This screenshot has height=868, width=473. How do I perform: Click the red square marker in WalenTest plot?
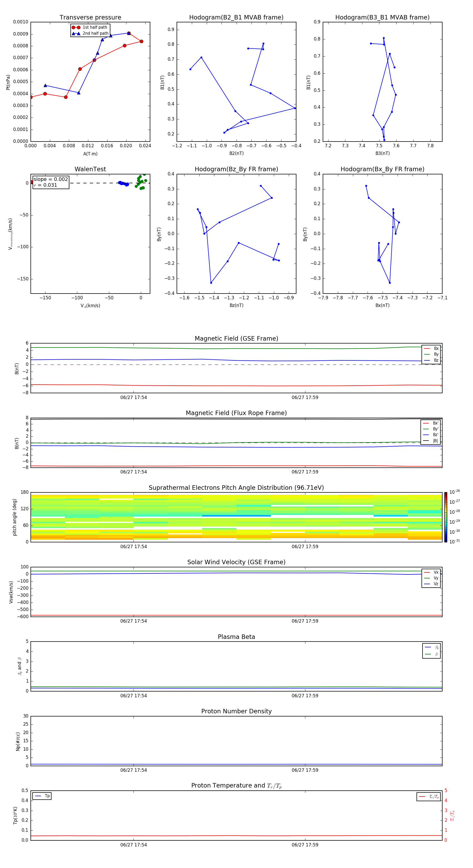click(32, 182)
